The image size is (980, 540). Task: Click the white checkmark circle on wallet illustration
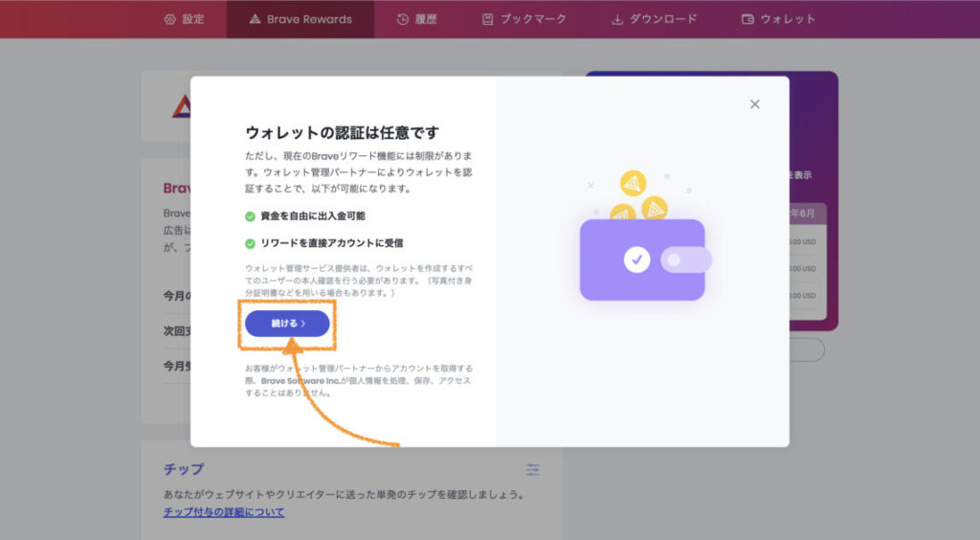point(636,259)
